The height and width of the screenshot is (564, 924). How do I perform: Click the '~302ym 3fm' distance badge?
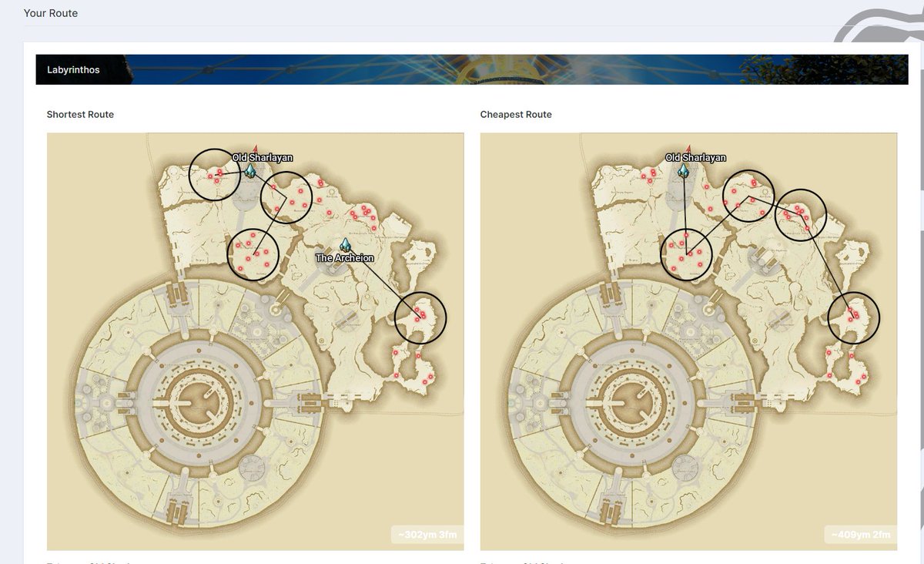click(x=427, y=535)
